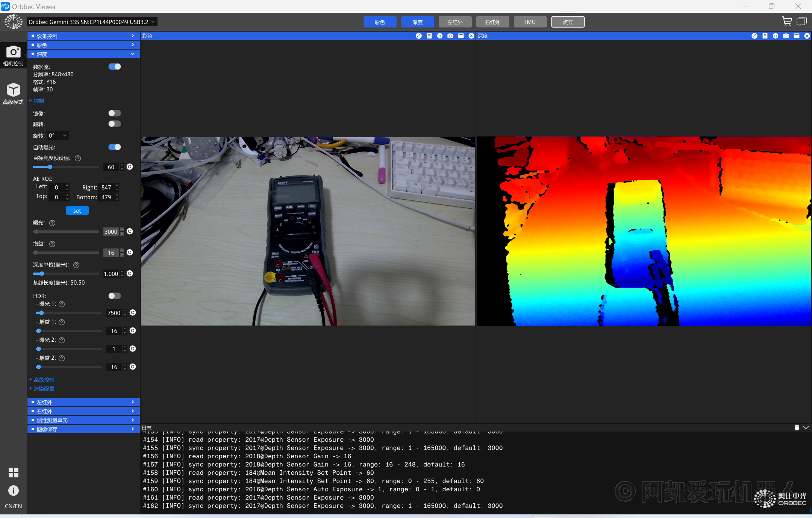812x518 pixels.
Task: Switch language via CN/EN button
Action: click(13, 506)
